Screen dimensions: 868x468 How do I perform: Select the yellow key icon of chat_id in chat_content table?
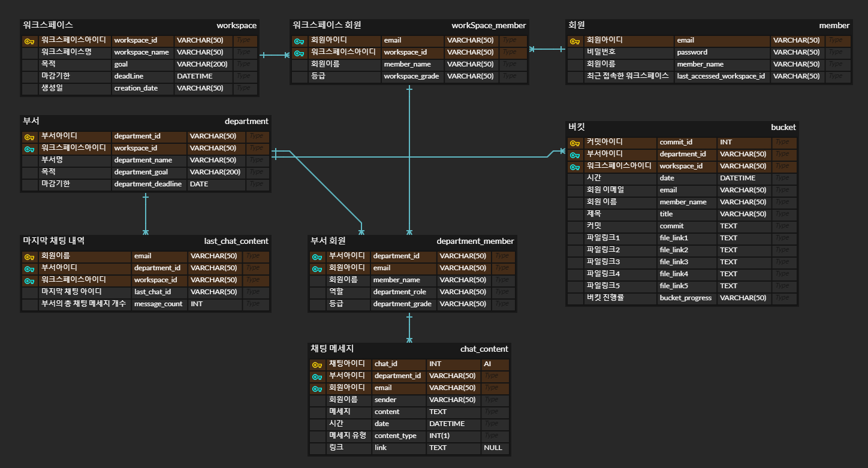(317, 364)
